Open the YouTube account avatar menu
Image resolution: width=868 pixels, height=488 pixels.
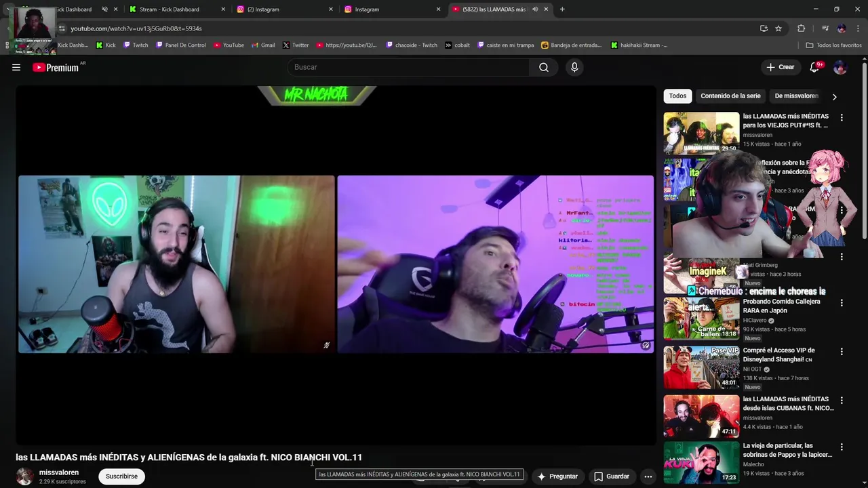pyautogui.click(x=840, y=67)
